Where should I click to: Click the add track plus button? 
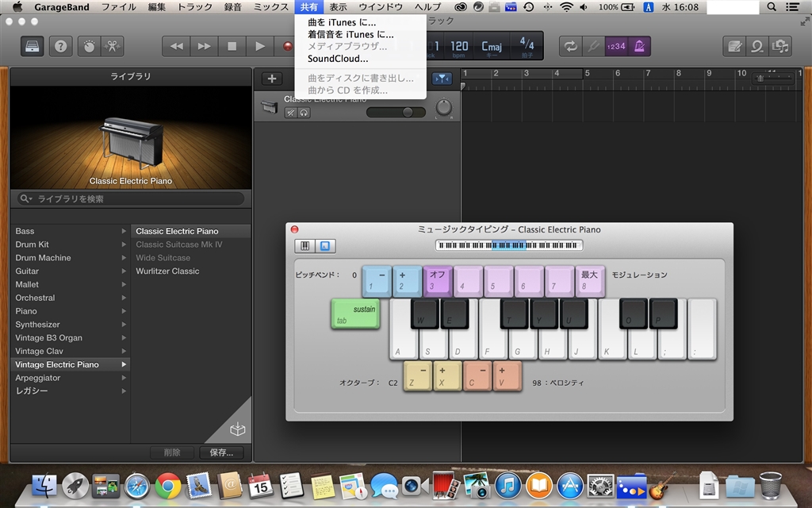click(272, 79)
